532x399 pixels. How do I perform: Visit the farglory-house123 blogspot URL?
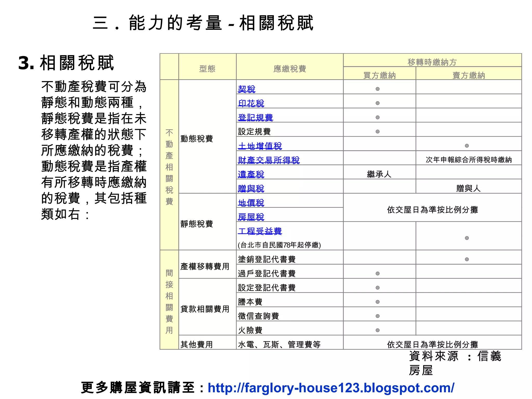click(x=331, y=388)
